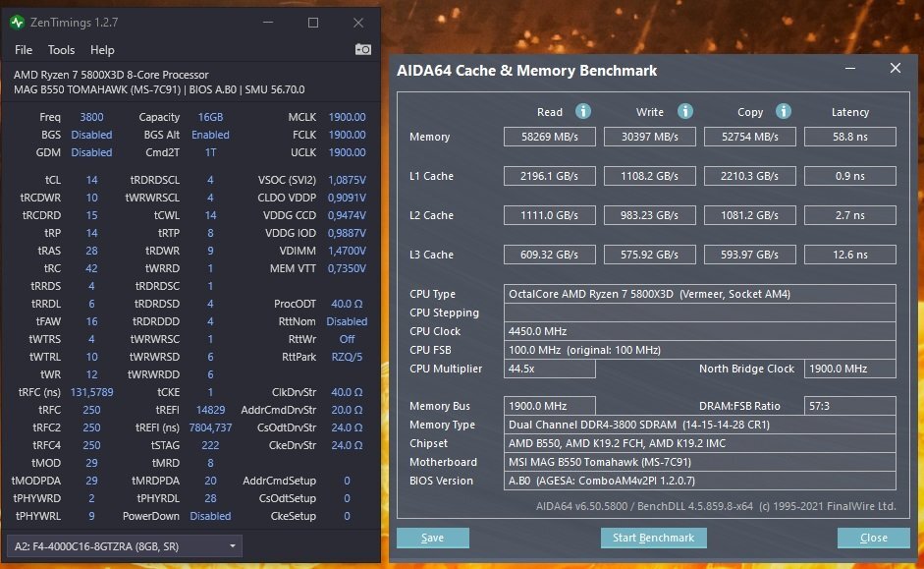Screen dimensions: 924x569
Task: Click the Memory Read value 58269 MB/s
Action: (x=550, y=137)
